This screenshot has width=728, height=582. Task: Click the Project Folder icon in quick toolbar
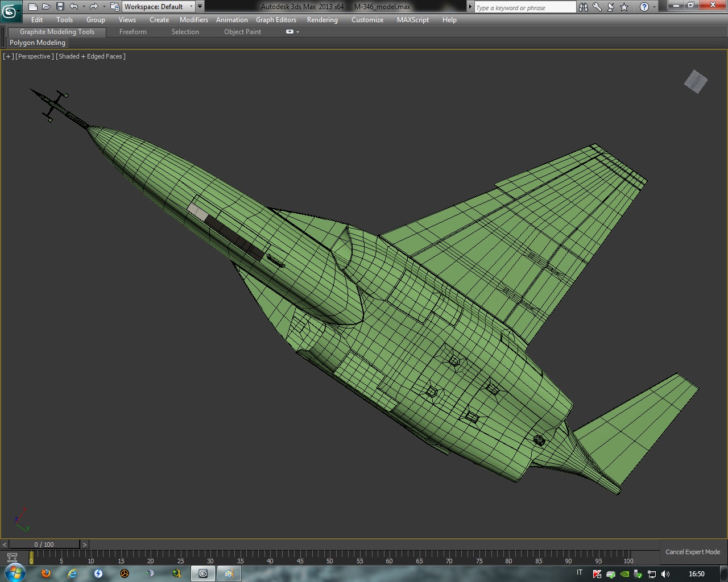point(114,7)
